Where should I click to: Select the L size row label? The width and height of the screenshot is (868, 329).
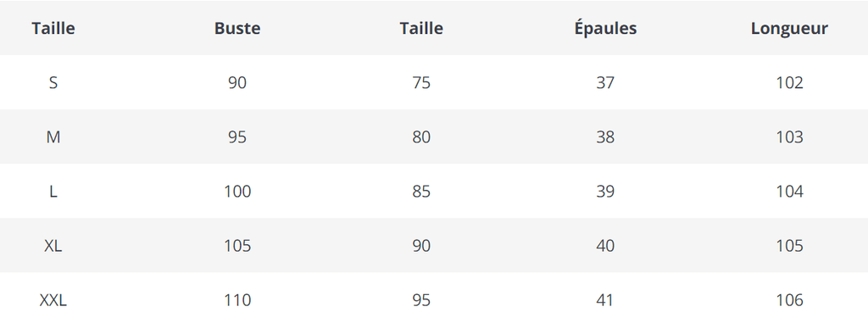[53, 191]
